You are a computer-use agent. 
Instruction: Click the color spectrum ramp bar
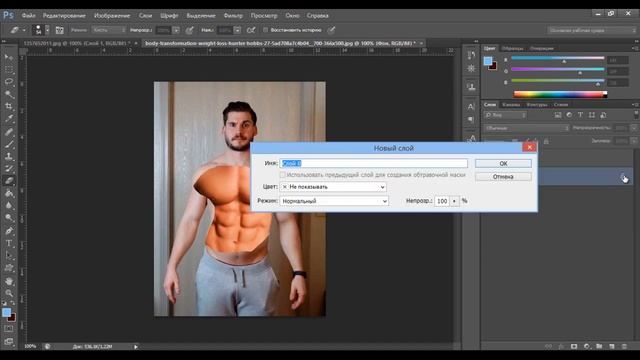(560, 94)
